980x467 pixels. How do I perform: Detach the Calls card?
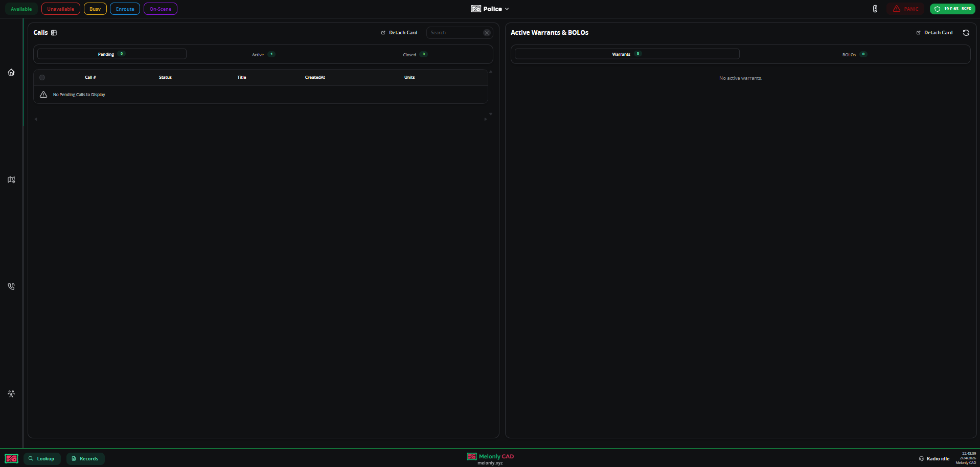[399, 33]
